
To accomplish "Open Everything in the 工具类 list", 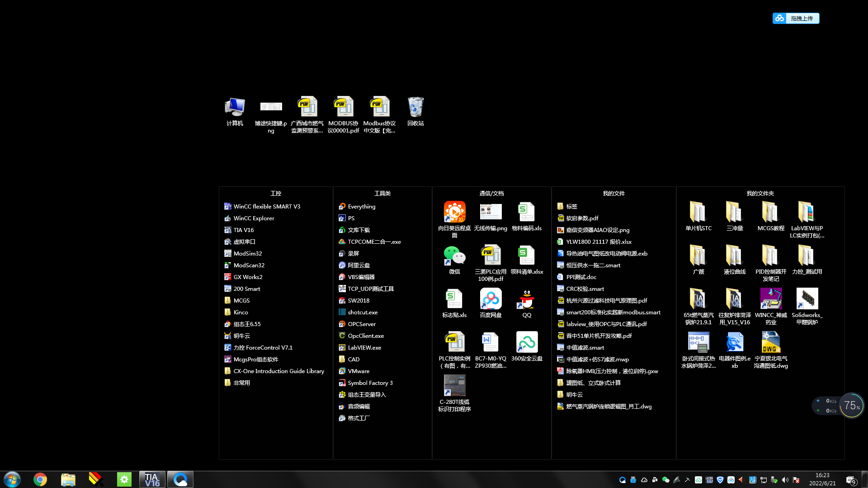I will pyautogui.click(x=361, y=206).
